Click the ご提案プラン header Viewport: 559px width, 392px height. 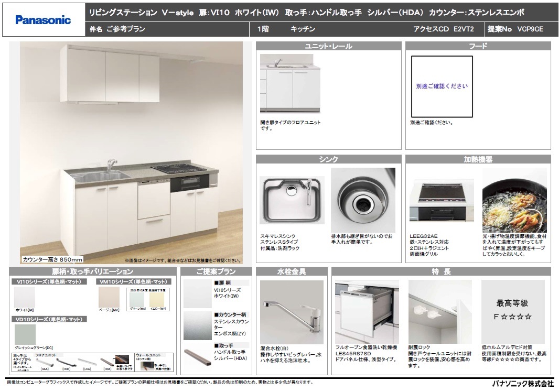pos(216,271)
